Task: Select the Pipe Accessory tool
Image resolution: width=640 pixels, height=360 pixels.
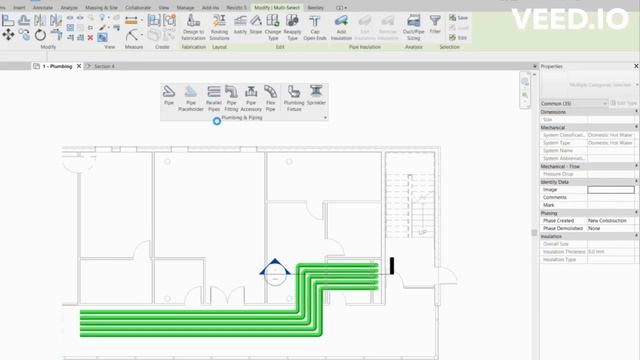Action: click(251, 98)
